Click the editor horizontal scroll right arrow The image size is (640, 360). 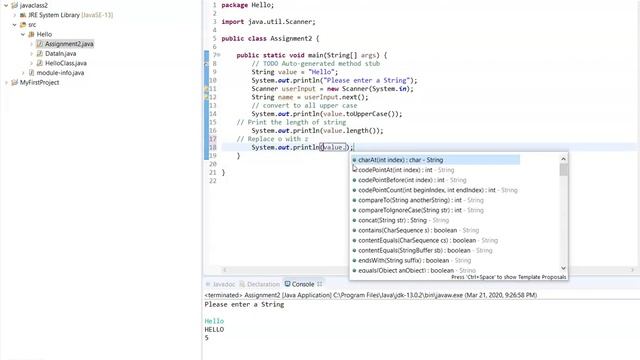click(632, 270)
